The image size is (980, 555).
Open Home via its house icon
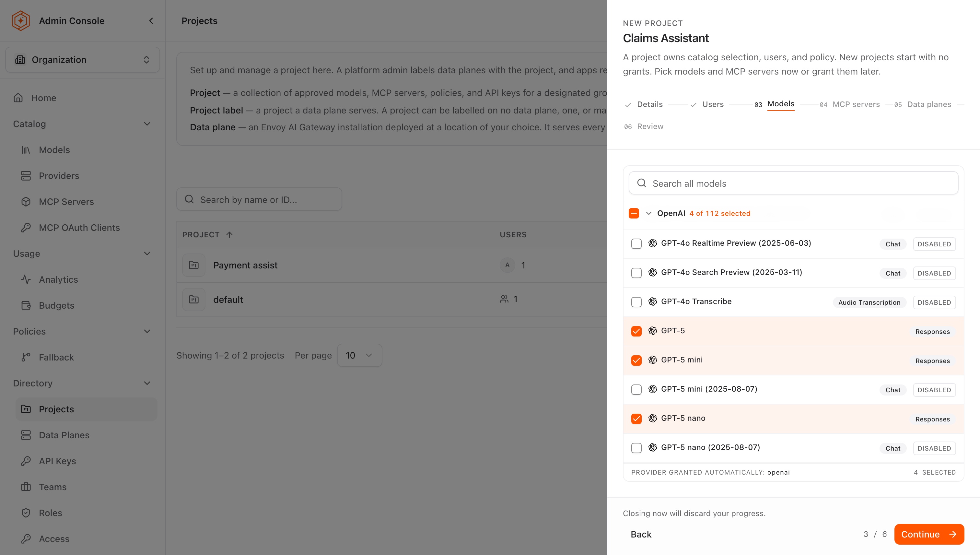[x=18, y=98]
